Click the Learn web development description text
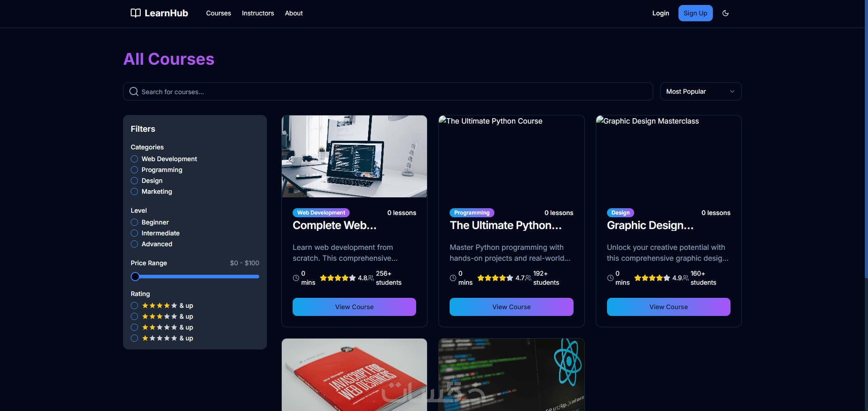The width and height of the screenshot is (868, 411). tap(345, 253)
